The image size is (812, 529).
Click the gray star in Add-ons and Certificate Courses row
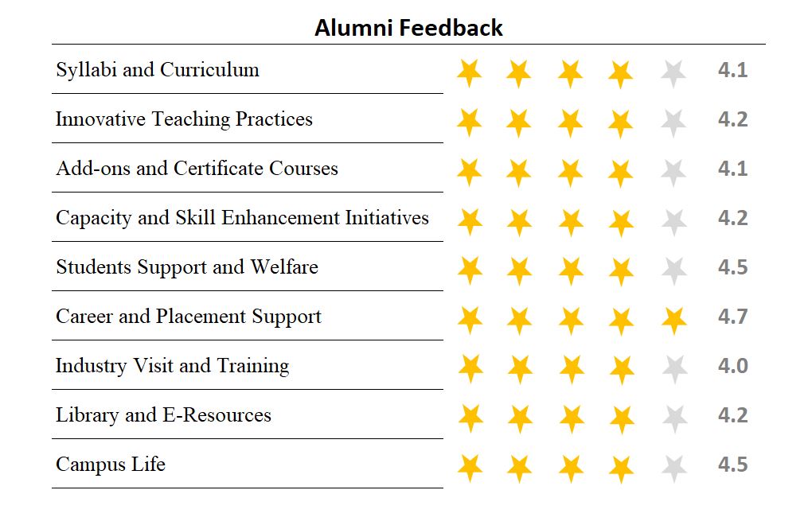[673, 173]
